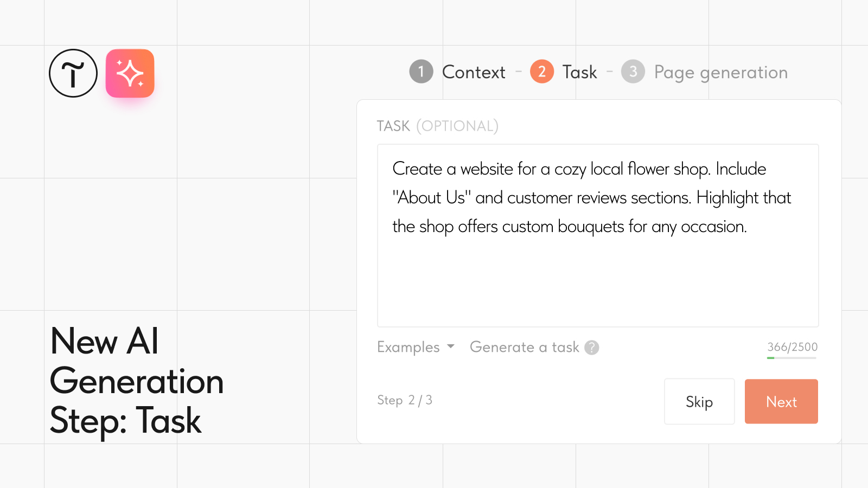Go to the Context step
Viewport: 868px width, 488px height.
click(x=474, y=72)
